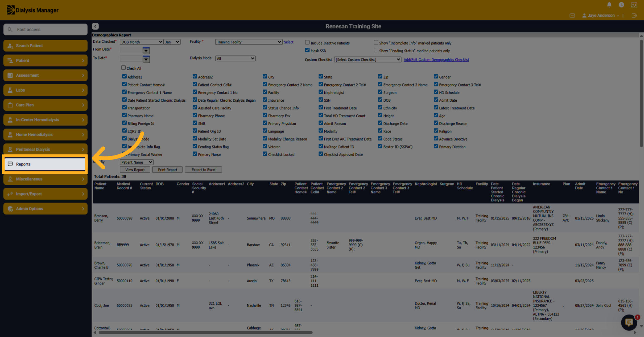Open the chat support bubble icon

click(629, 322)
